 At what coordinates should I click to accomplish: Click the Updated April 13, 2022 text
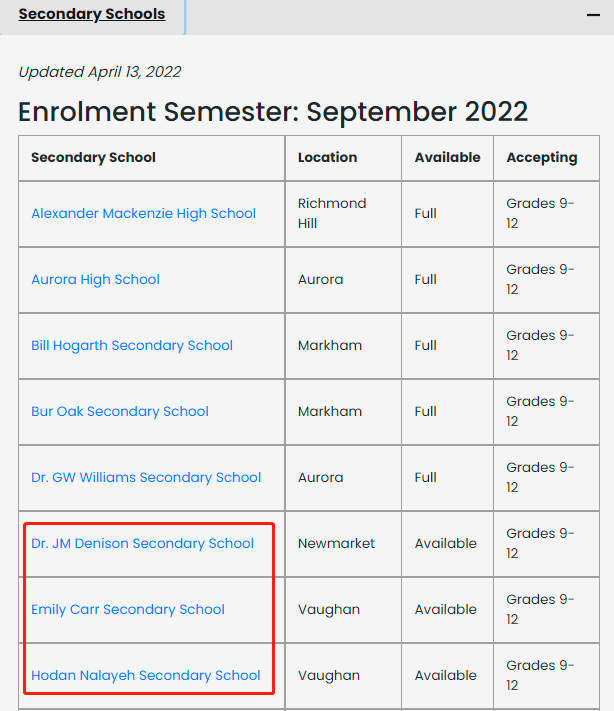click(100, 72)
